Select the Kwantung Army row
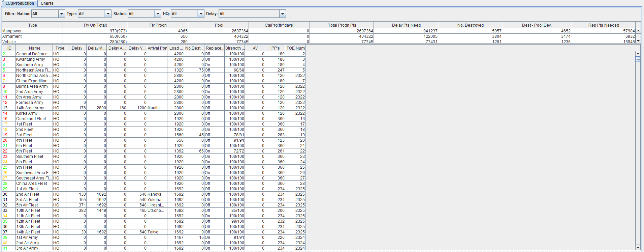The height and width of the screenshot is (252, 644). pos(154,59)
